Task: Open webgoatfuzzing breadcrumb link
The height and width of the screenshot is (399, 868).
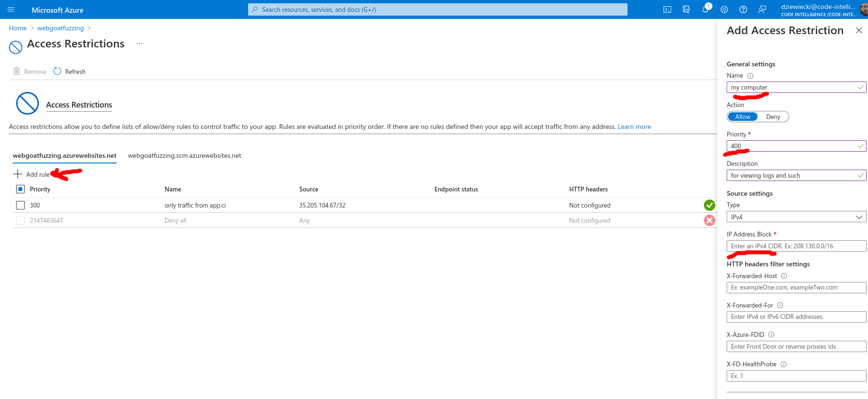Action: pyautogui.click(x=60, y=28)
